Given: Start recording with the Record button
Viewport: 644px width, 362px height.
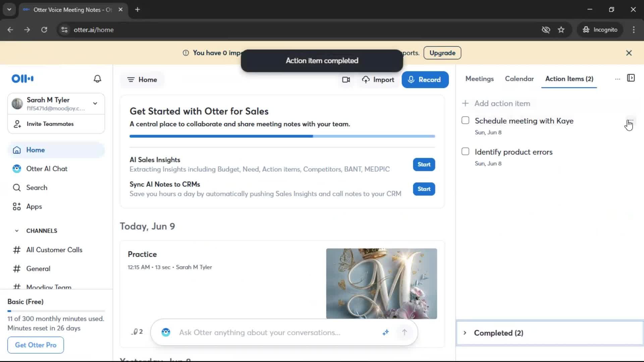Looking at the screenshot, I should click(x=425, y=80).
